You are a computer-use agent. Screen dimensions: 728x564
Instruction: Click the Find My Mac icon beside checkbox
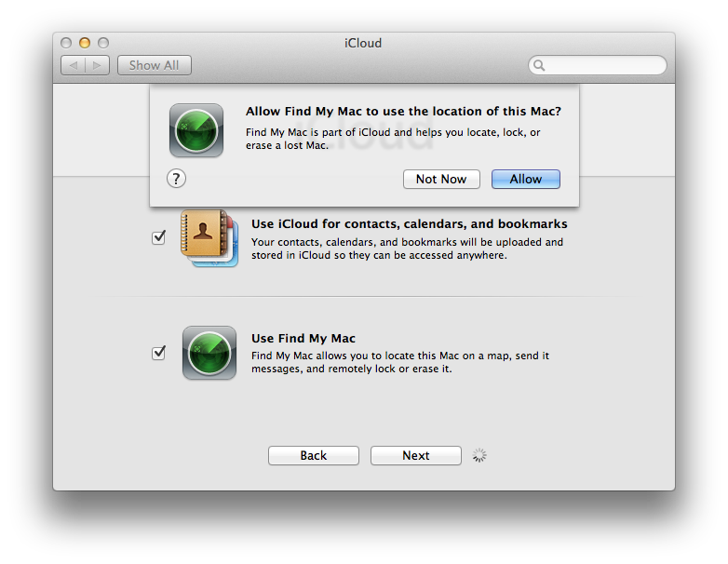(x=209, y=353)
